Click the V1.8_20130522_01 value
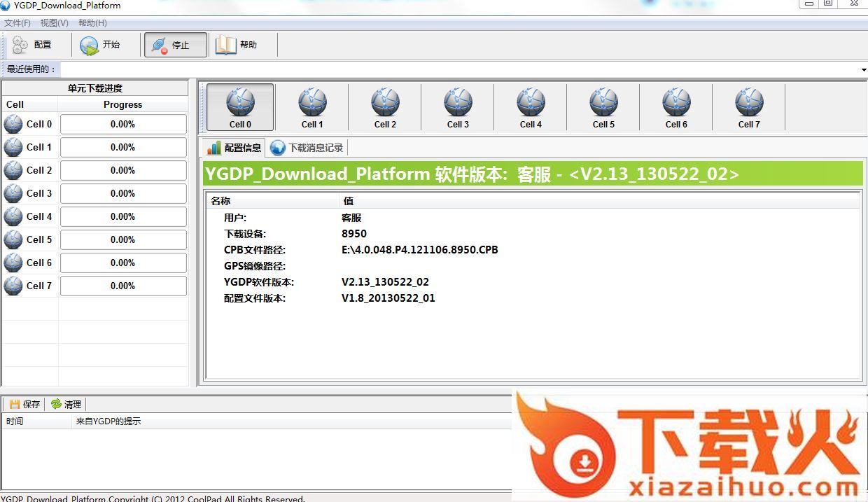 pos(388,298)
